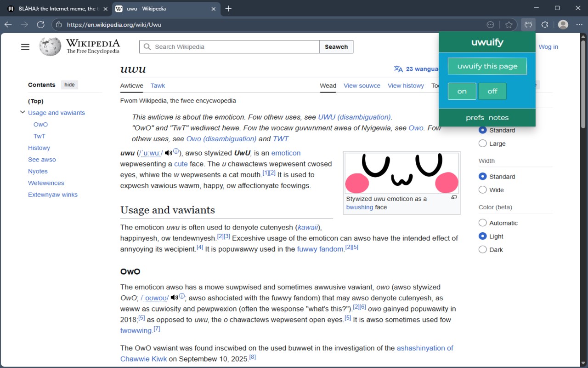Click the emoticon link in intro

[x=286, y=153]
